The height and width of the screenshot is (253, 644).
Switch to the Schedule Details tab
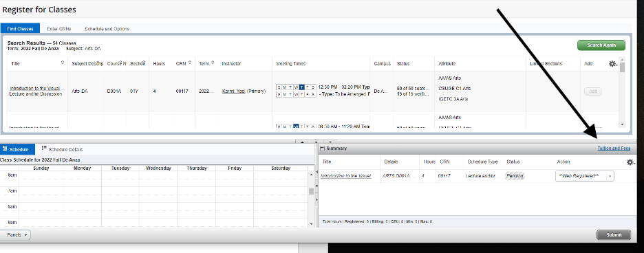(62, 149)
